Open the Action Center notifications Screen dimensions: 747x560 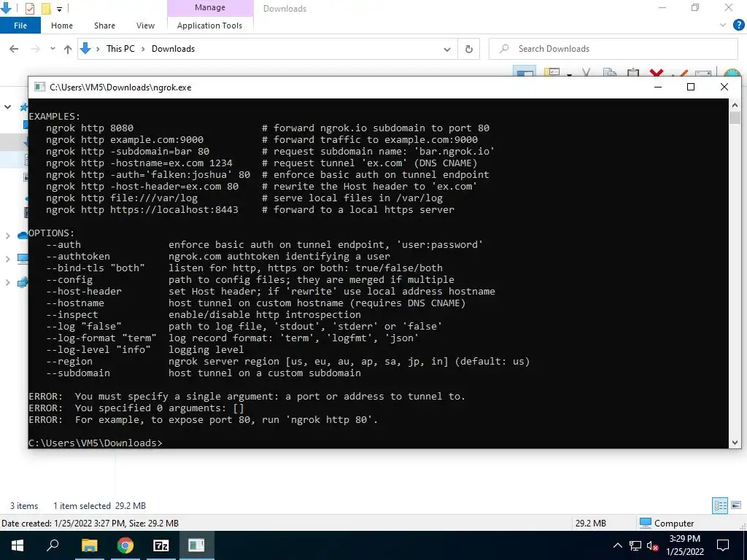tap(723, 545)
